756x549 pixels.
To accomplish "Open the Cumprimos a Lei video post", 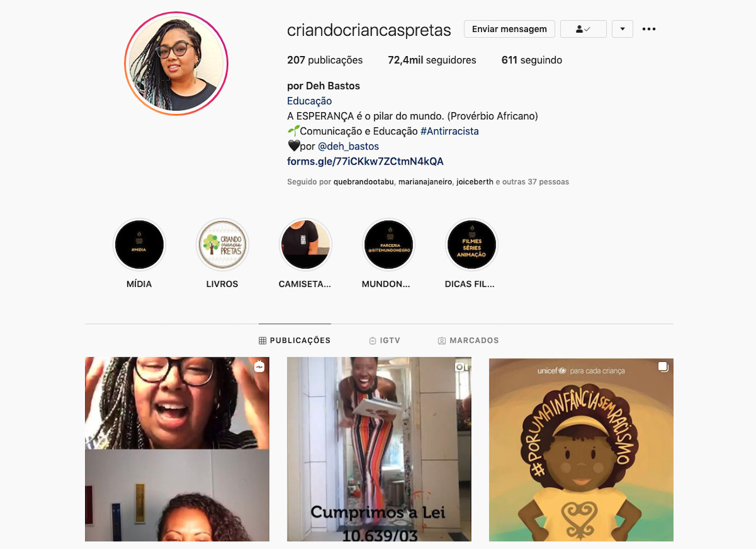I will [x=379, y=449].
